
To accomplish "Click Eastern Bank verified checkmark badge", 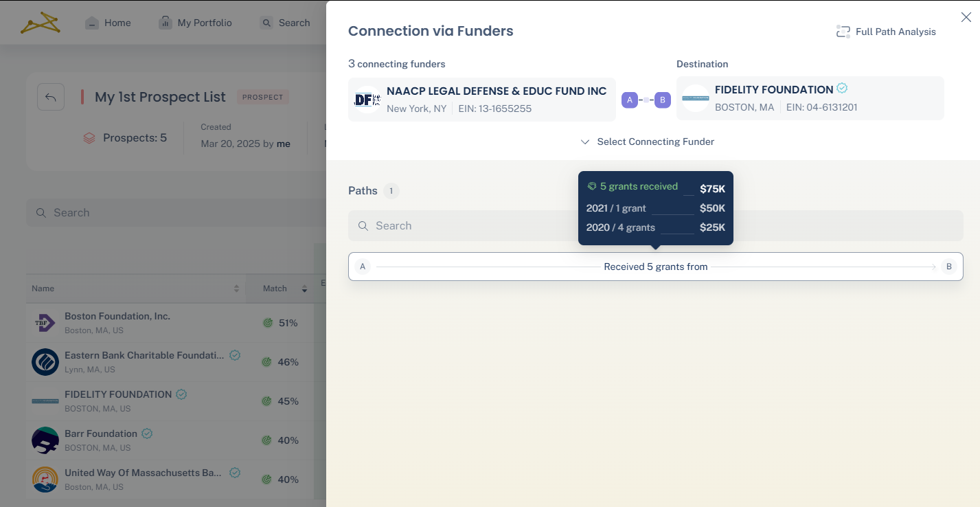I will (x=235, y=355).
